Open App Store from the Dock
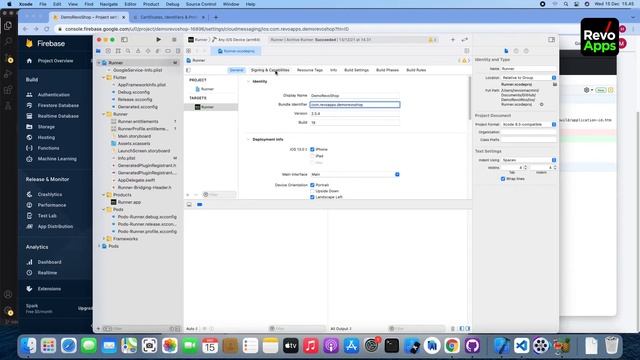The width and height of the screenshot is (640, 360). pyautogui.click(x=351, y=346)
